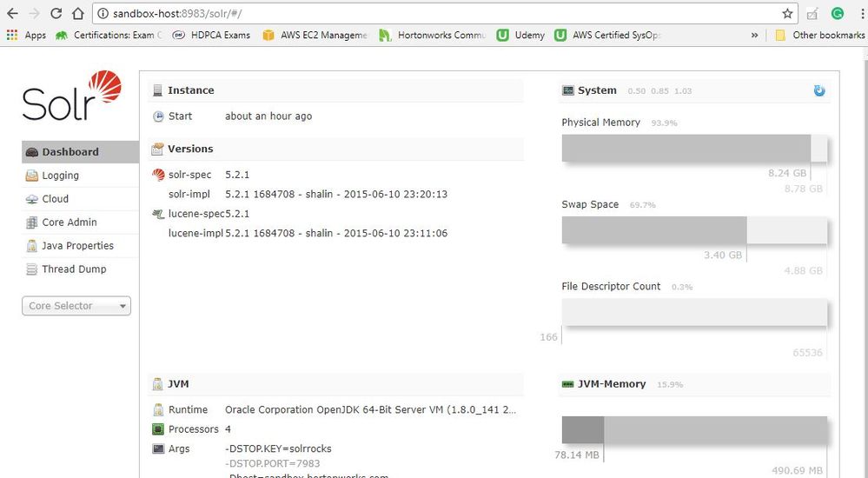The width and height of the screenshot is (868, 478).
Task: Click the Args terminal icon
Action: click(x=158, y=448)
